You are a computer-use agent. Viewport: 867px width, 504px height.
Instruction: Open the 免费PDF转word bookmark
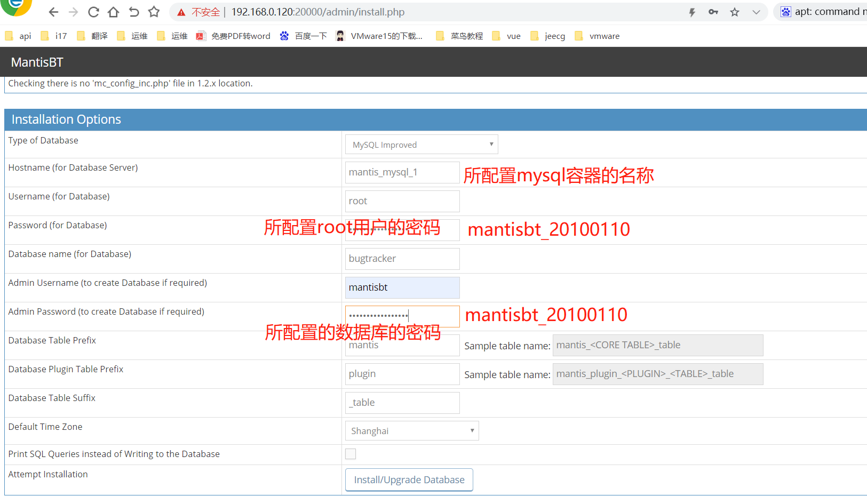(233, 36)
